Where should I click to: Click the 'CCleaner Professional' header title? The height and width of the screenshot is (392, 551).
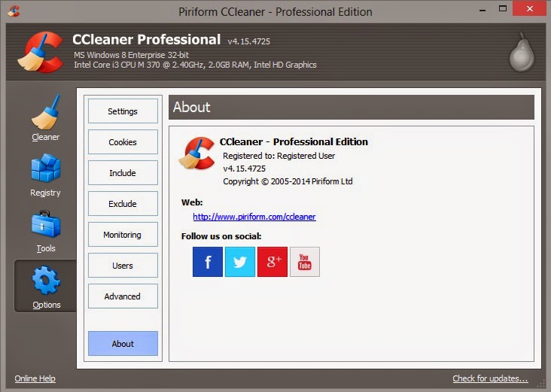[x=147, y=39]
